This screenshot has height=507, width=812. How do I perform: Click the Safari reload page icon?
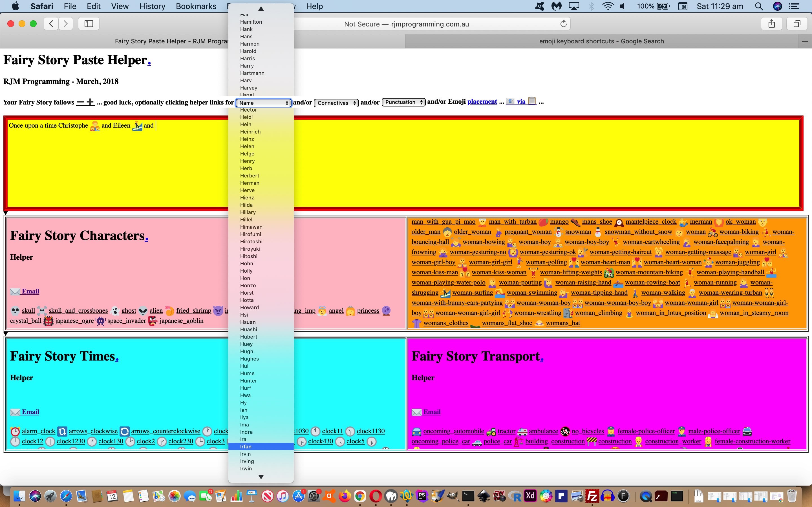point(563,24)
